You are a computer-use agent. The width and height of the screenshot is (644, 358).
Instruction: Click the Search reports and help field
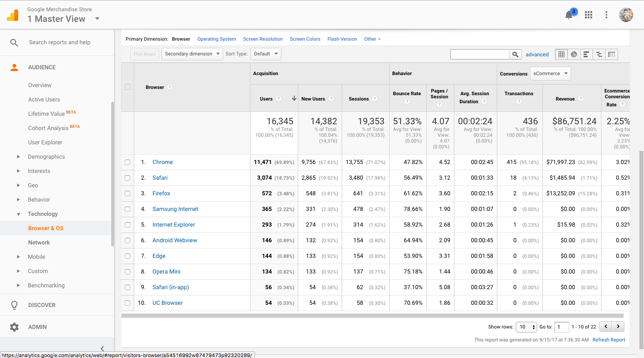[59, 42]
